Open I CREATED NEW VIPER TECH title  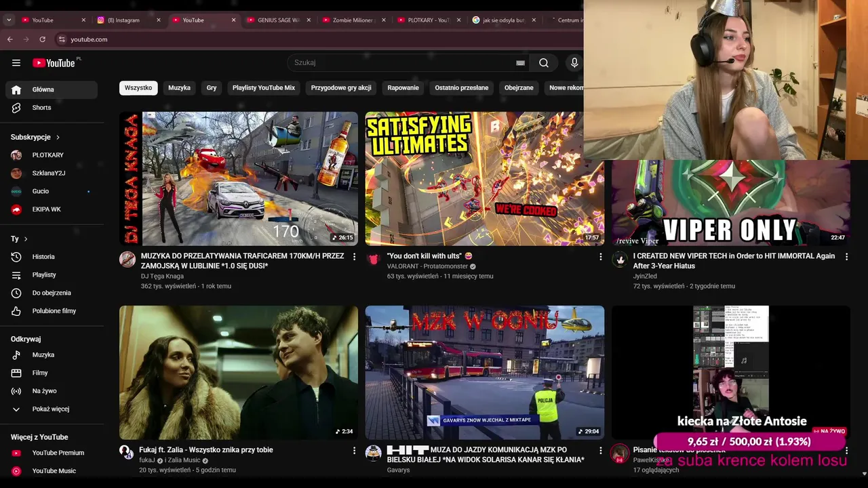click(x=734, y=261)
